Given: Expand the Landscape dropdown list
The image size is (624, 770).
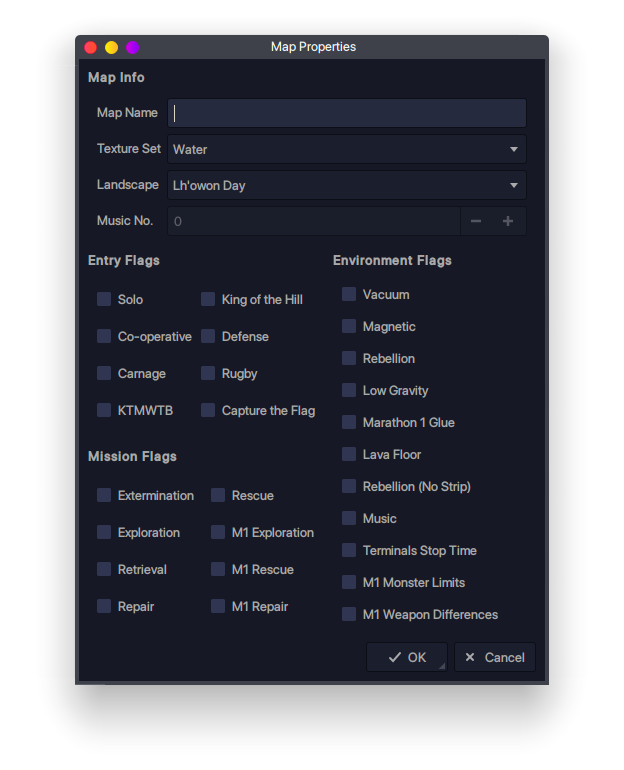Looking at the screenshot, I should [346, 185].
